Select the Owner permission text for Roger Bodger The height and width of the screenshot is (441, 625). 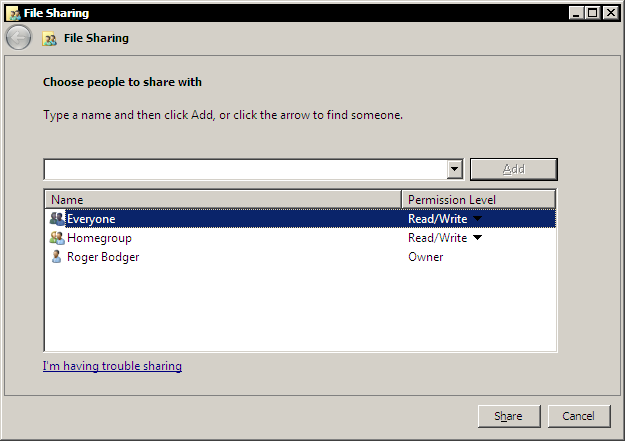point(425,257)
